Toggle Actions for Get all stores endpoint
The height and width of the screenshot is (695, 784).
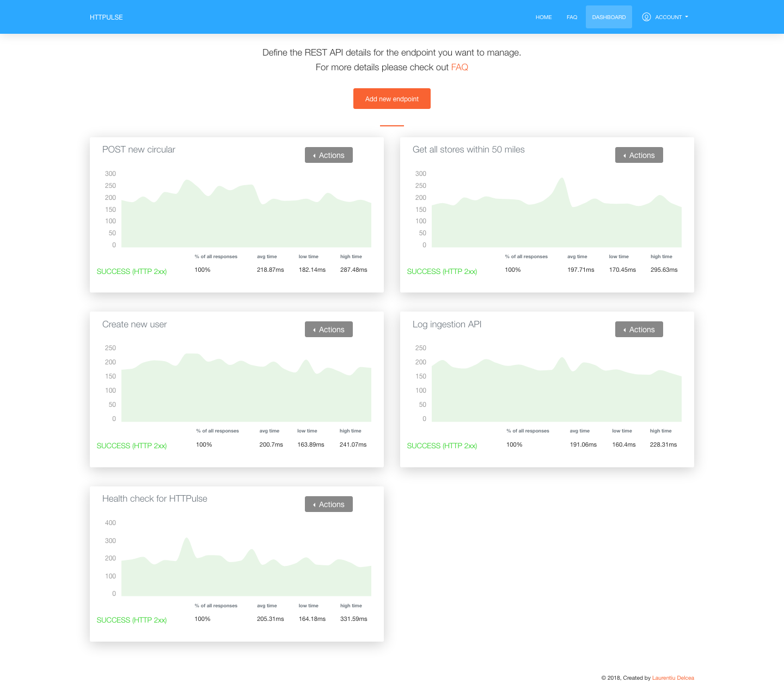639,155
